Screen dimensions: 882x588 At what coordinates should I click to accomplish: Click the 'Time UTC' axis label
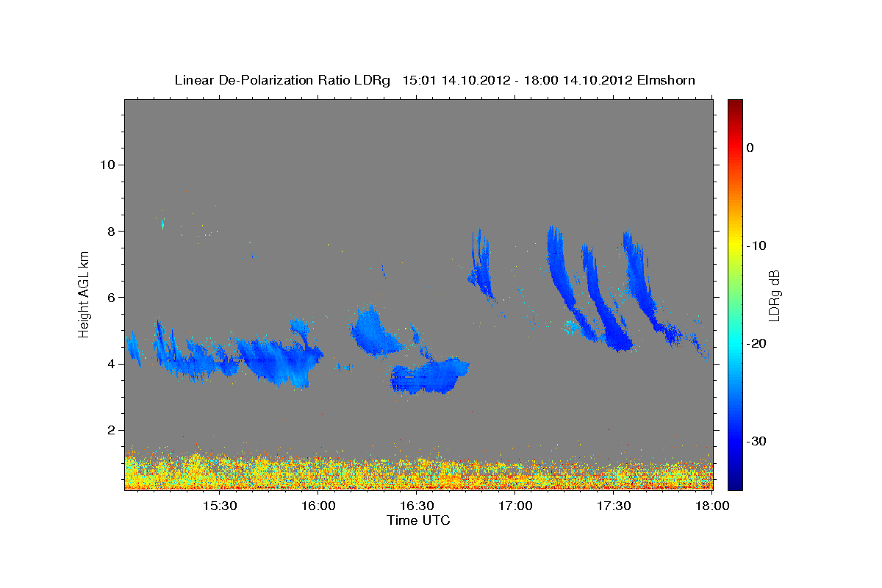point(418,520)
